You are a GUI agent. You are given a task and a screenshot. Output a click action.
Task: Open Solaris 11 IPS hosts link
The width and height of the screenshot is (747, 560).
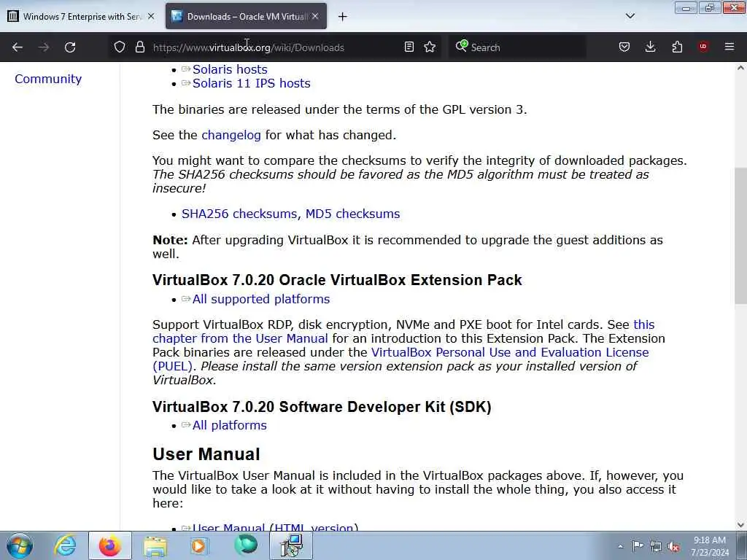point(251,83)
